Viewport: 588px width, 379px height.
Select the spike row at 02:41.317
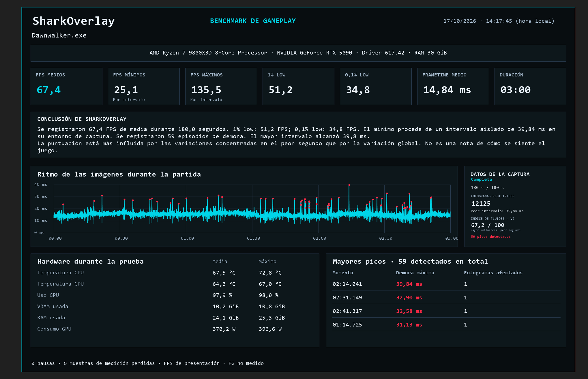coord(446,311)
